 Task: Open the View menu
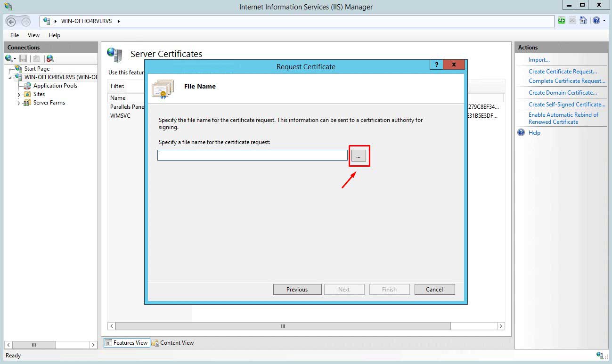point(33,35)
